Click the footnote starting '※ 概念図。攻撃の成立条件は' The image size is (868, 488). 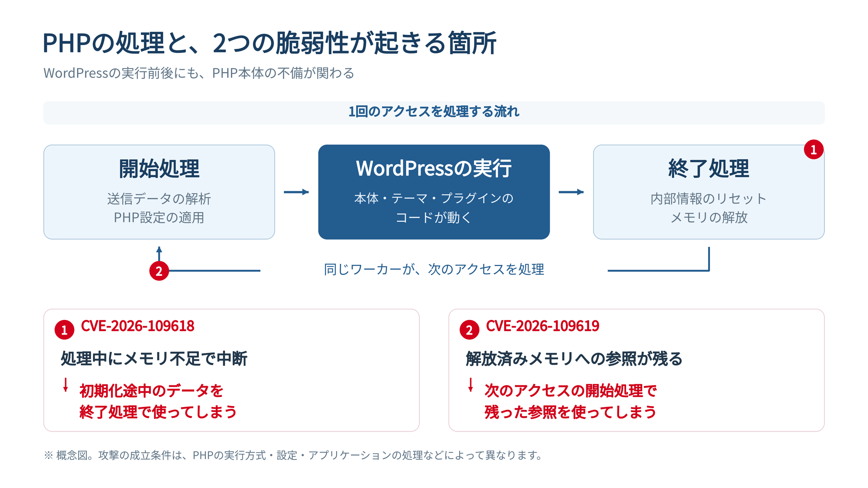[293, 455]
